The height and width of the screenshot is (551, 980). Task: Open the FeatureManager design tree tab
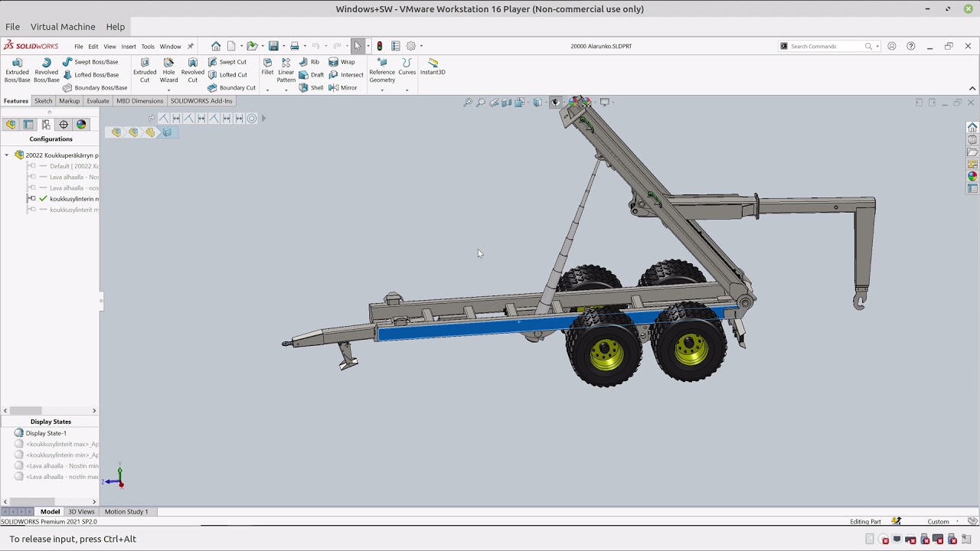[11, 125]
